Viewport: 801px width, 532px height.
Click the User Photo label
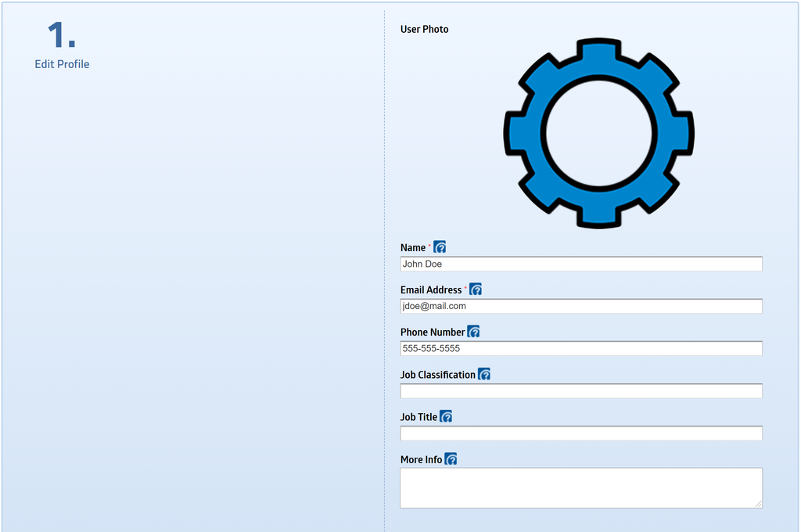coord(424,30)
